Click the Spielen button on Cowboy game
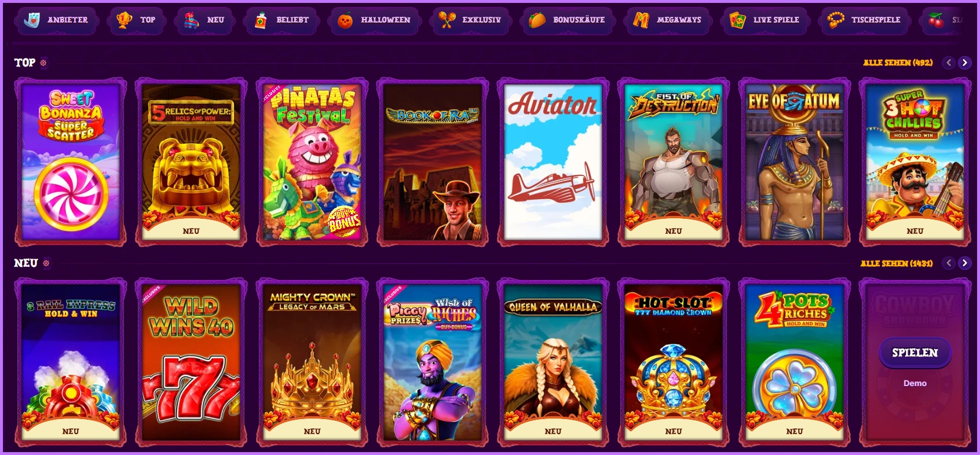Image resolution: width=980 pixels, height=455 pixels. 915,353
